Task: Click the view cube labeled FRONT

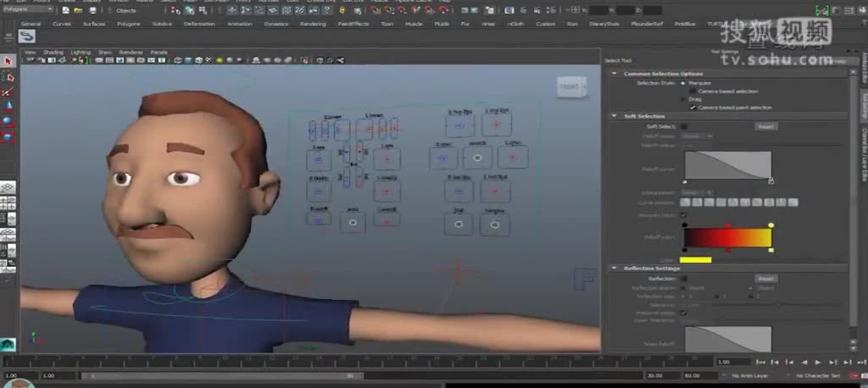Action: [x=569, y=86]
